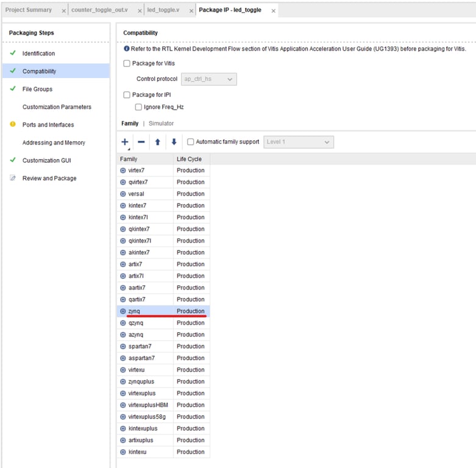Close the led_toggle.v tab
476x468 pixels.
pos(191,11)
